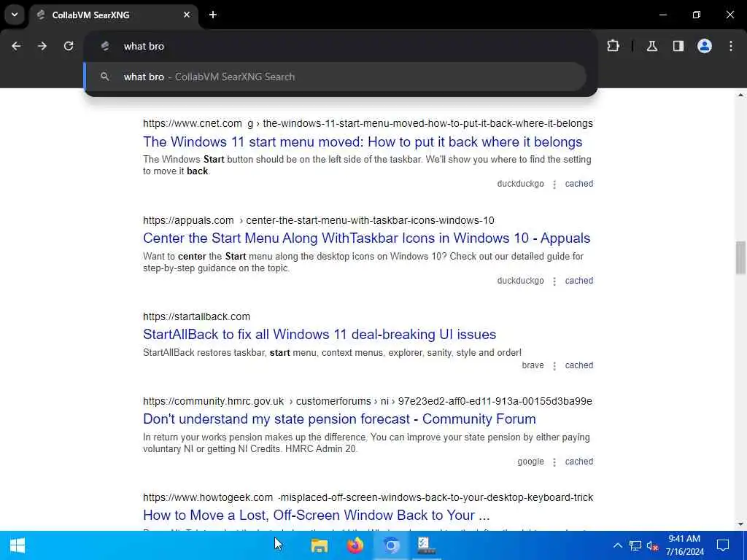This screenshot has width=747, height=560.
Task: Click the site icon in the address bar
Action: [x=105, y=46]
